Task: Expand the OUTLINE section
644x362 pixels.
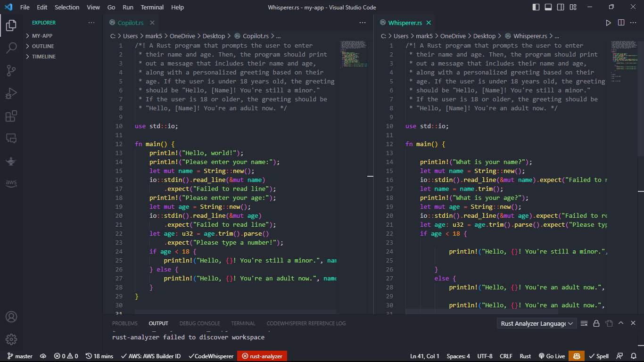Action: coord(43,46)
